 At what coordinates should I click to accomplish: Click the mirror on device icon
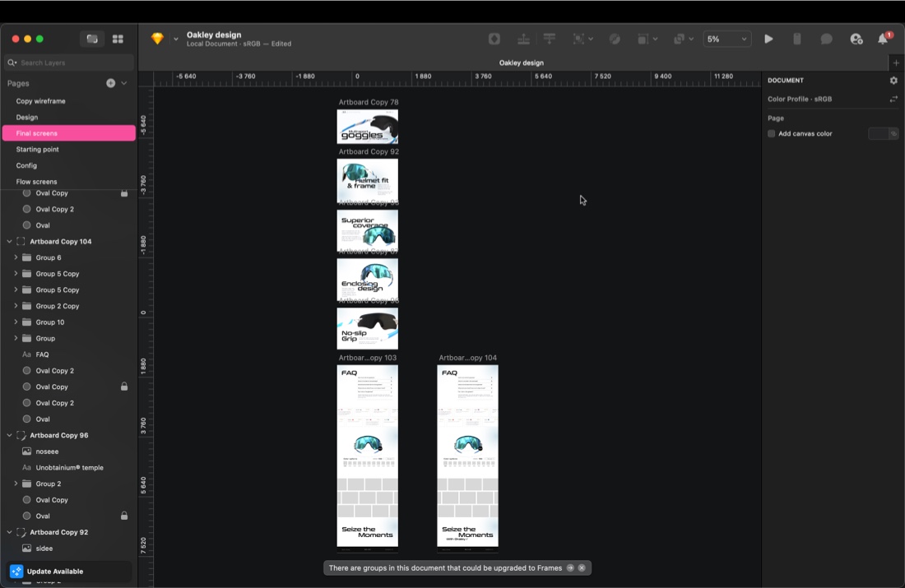pyautogui.click(x=796, y=39)
